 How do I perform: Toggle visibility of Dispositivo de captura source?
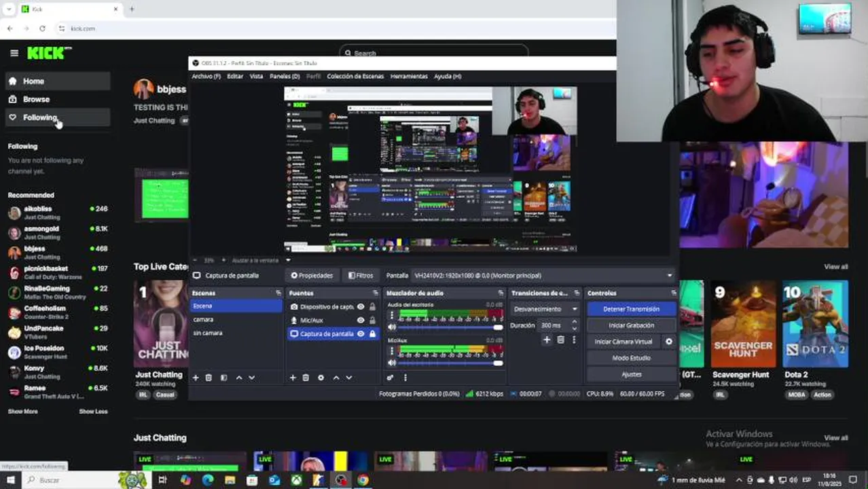[361, 307]
